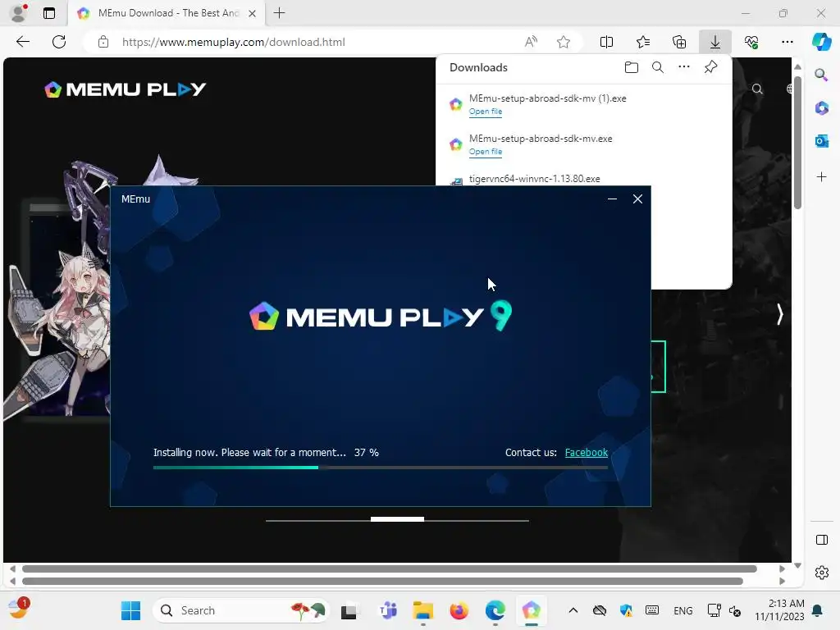Viewport: 840px width, 630px height.
Task: Go back with the browser back arrow
Action: (x=22, y=42)
